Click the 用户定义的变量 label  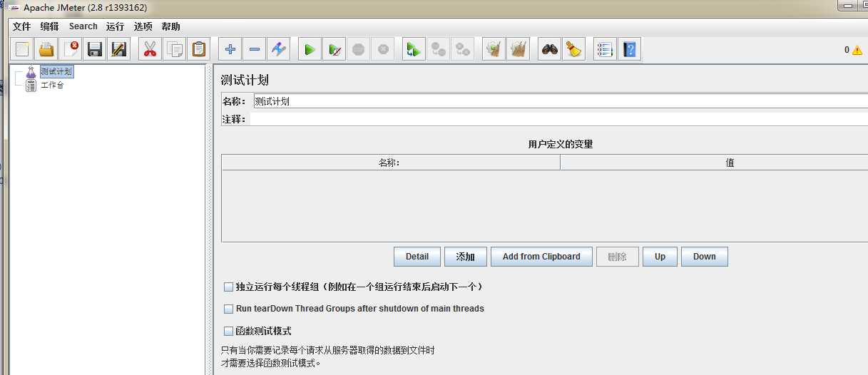561,144
